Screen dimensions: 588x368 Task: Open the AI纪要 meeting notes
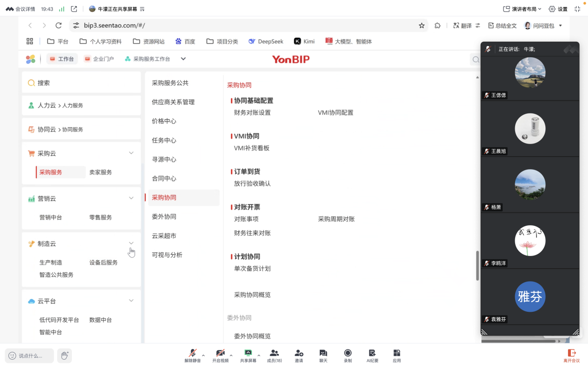coord(372,355)
